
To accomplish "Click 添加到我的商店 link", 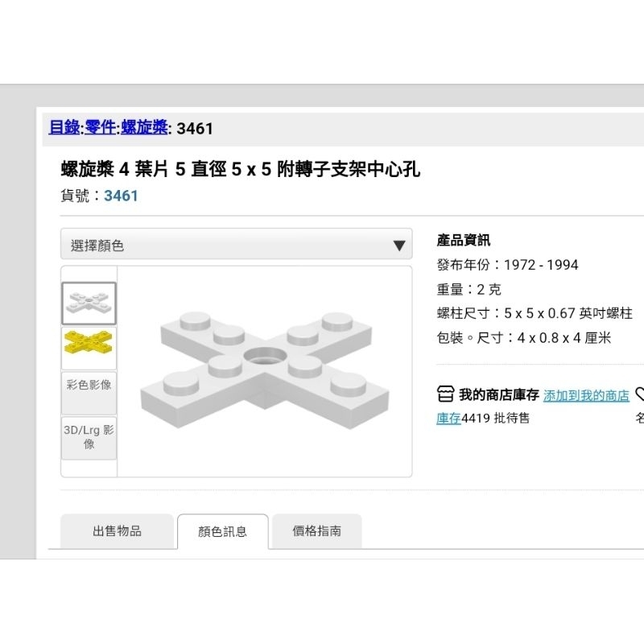I will (x=586, y=395).
